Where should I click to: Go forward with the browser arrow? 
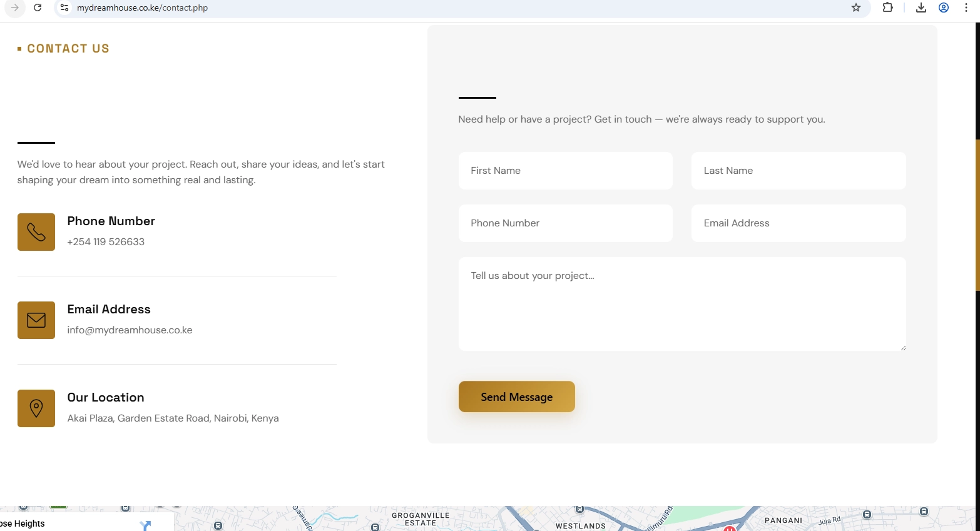[x=15, y=8]
